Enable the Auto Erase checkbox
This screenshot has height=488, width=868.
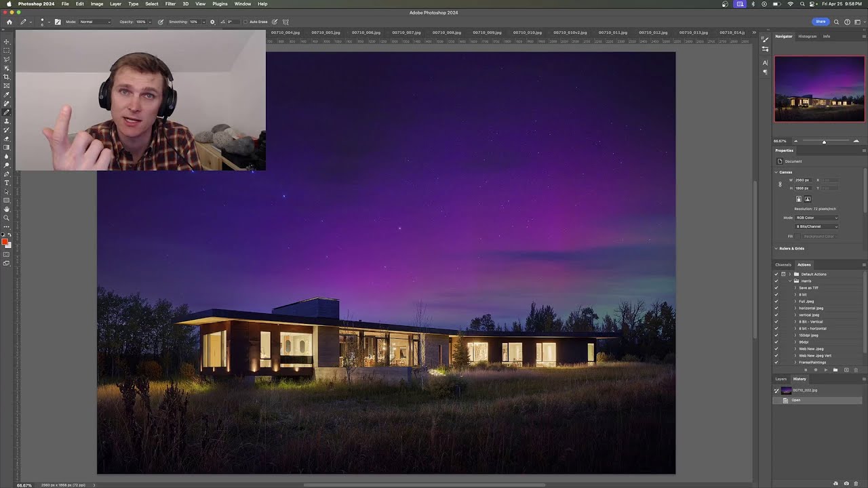coord(245,22)
